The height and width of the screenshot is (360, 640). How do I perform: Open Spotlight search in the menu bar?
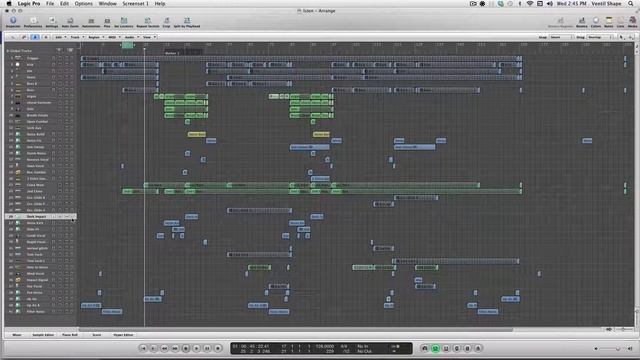[631, 4]
